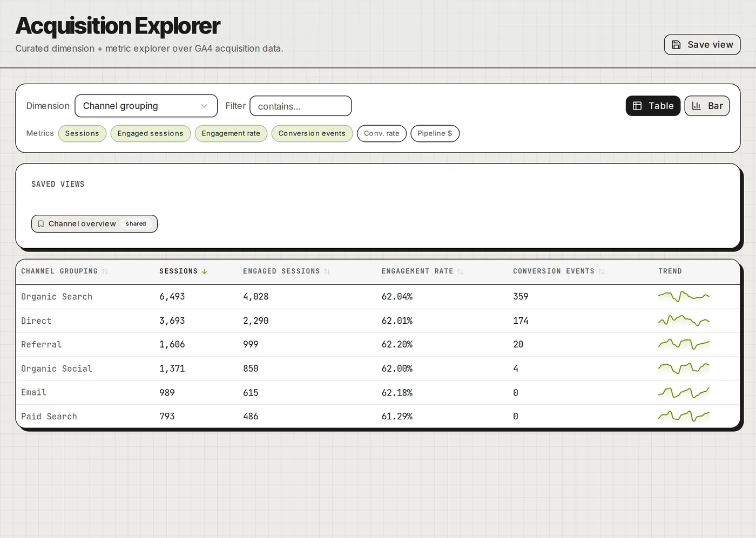Click the 6,493 sessions value
756x538 pixels.
[x=172, y=297]
